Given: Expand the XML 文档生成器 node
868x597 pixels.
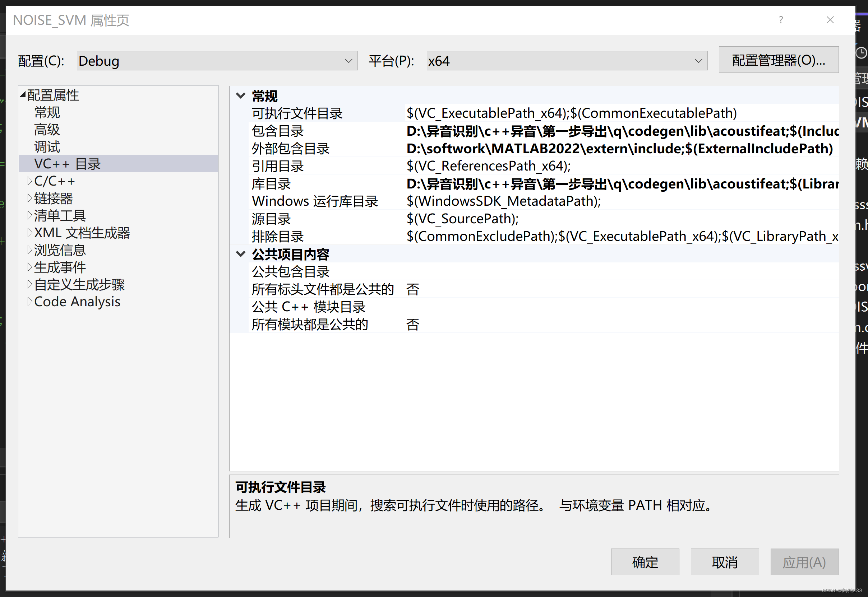Looking at the screenshot, I should tap(29, 233).
